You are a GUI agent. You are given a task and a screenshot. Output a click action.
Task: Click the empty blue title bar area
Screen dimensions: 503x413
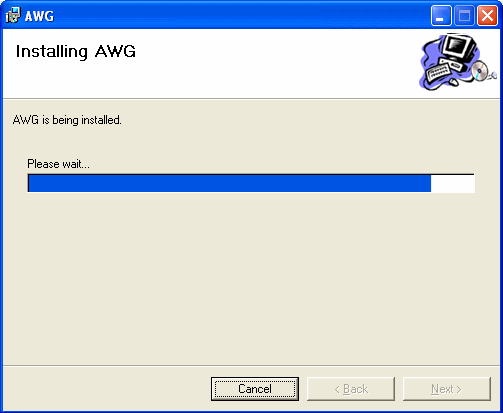pyautogui.click(x=240, y=15)
